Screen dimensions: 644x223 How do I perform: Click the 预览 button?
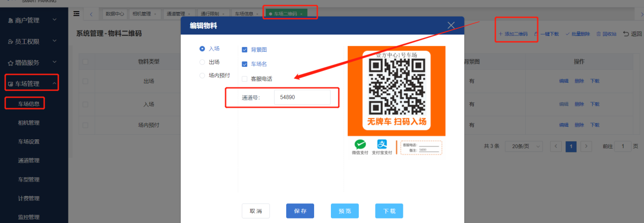[x=345, y=211]
